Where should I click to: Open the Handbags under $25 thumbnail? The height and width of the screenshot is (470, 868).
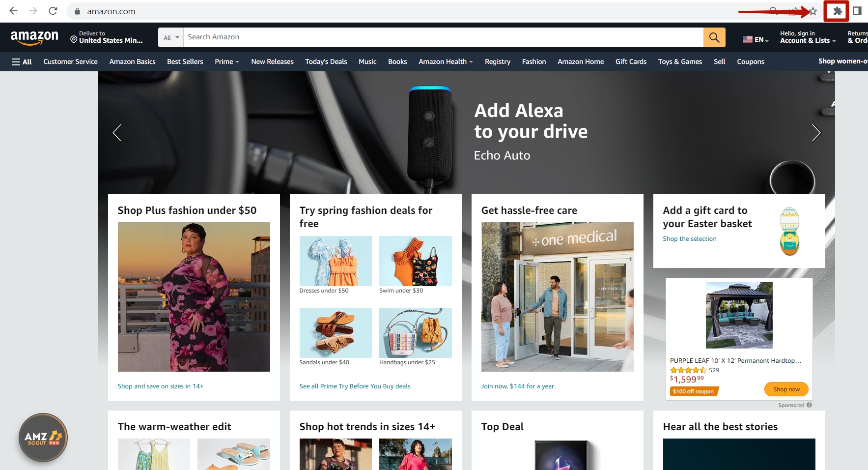pos(416,333)
